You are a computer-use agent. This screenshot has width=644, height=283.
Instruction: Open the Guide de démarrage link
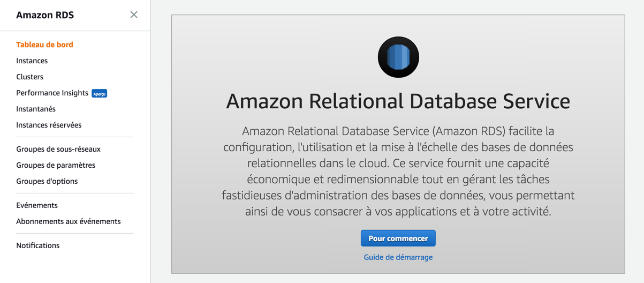(398, 257)
